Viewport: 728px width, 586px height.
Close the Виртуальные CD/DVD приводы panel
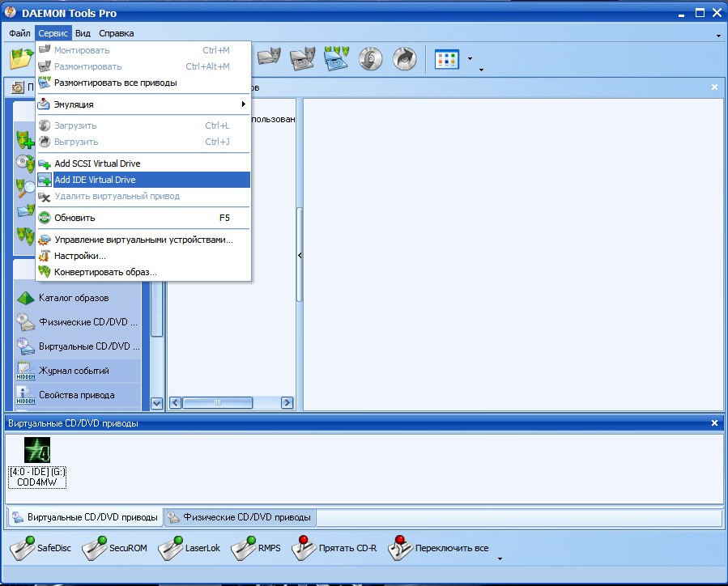[714, 423]
